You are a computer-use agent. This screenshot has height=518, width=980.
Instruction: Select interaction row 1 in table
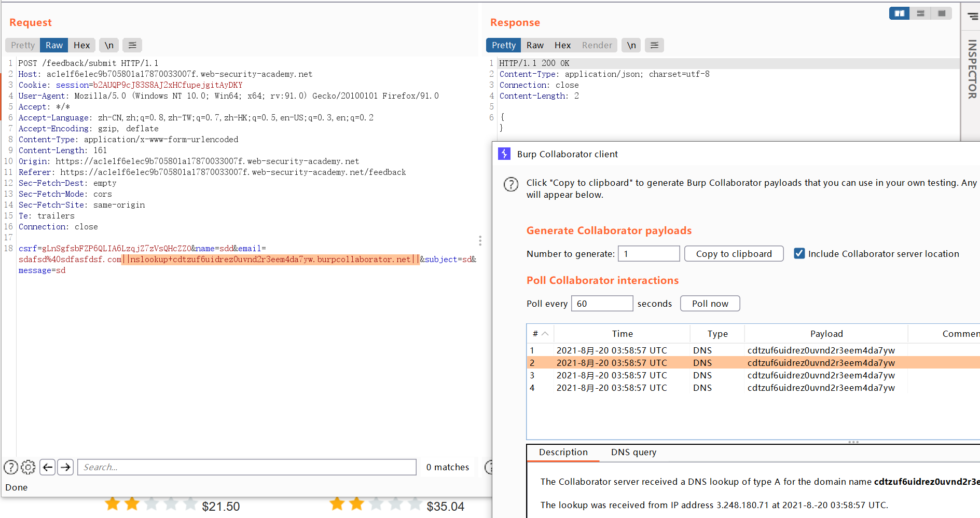(x=753, y=350)
